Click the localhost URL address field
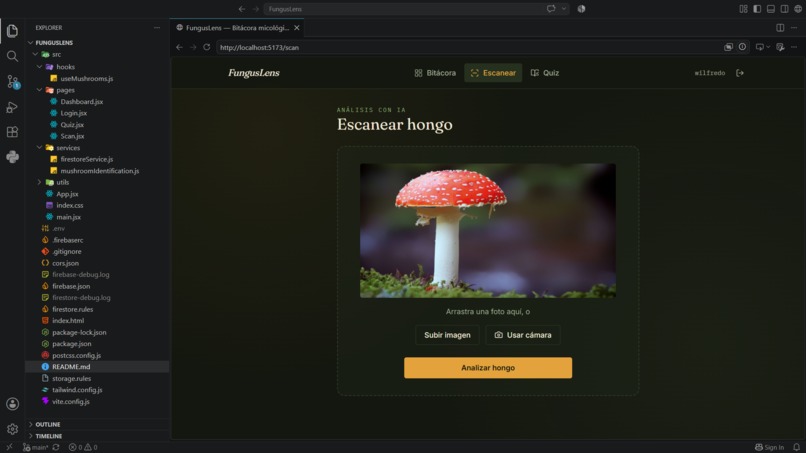The image size is (806, 453). coord(468,47)
